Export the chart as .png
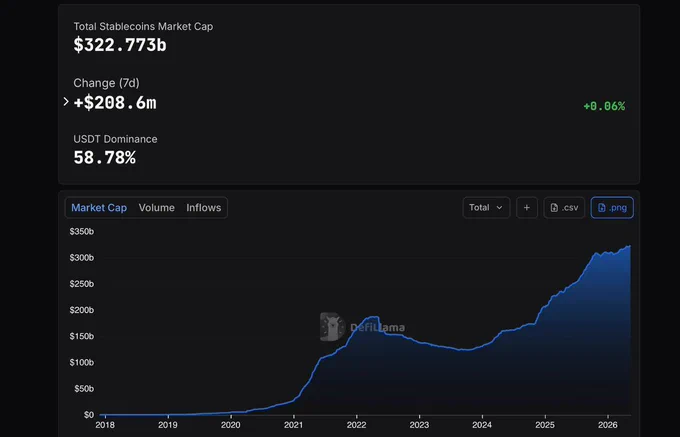This screenshot has width=680, height=437. click(612, 208)
